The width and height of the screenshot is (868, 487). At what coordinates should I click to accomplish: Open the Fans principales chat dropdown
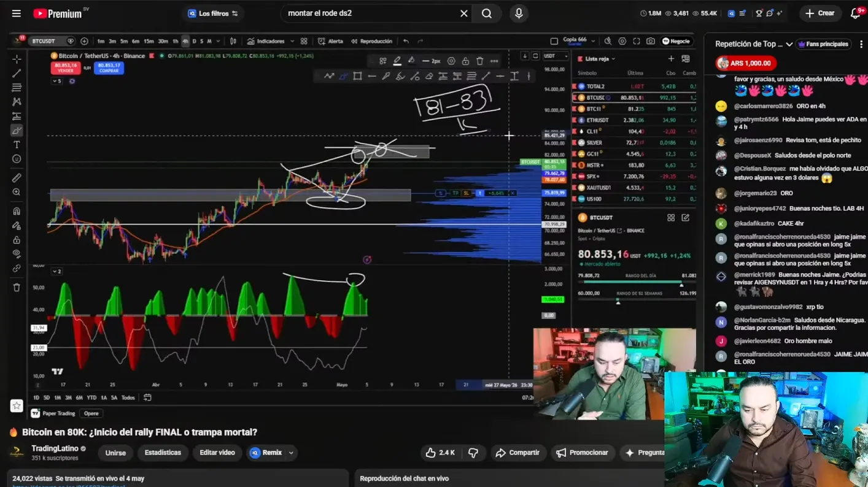822,44
